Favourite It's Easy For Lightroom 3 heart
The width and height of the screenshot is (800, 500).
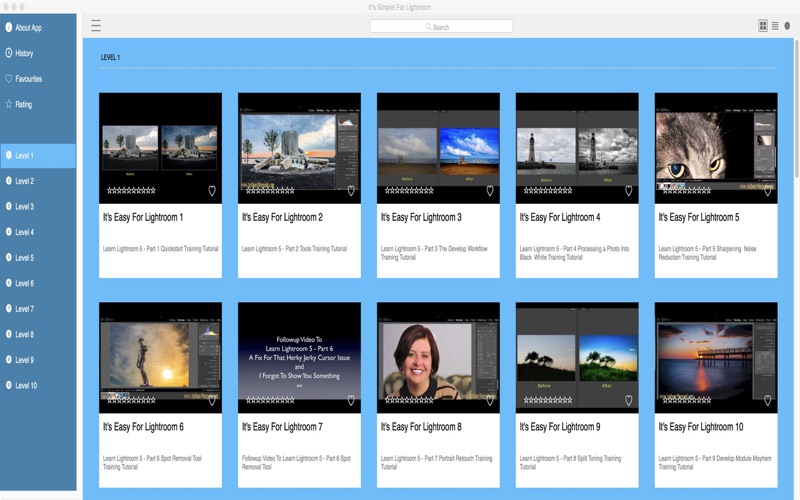pos(490,190)
